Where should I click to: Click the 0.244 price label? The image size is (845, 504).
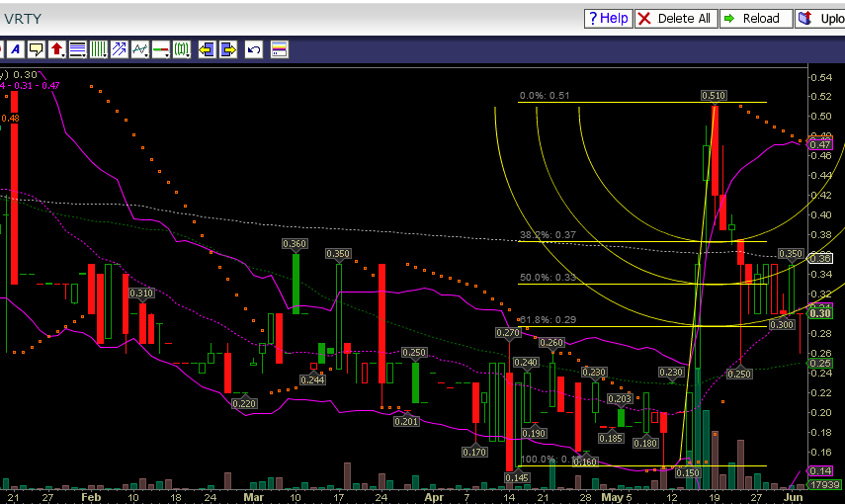(x=312, y=380)
